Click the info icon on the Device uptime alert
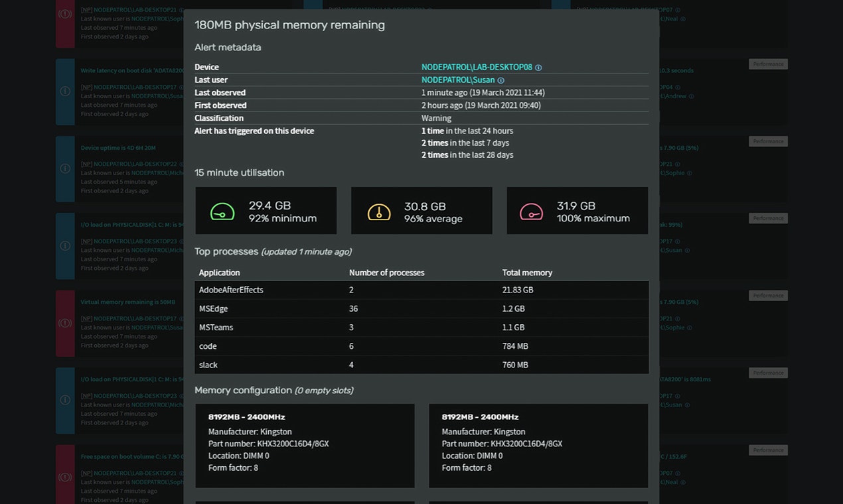The width and height of the screenshot is (843, 504). pos(64,170)
